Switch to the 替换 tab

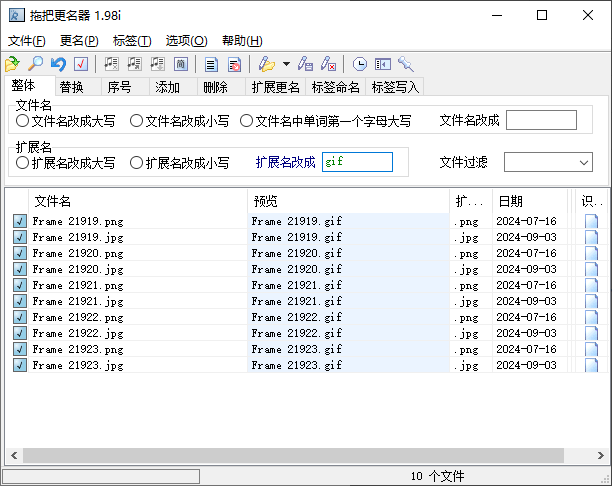point(71,87)
